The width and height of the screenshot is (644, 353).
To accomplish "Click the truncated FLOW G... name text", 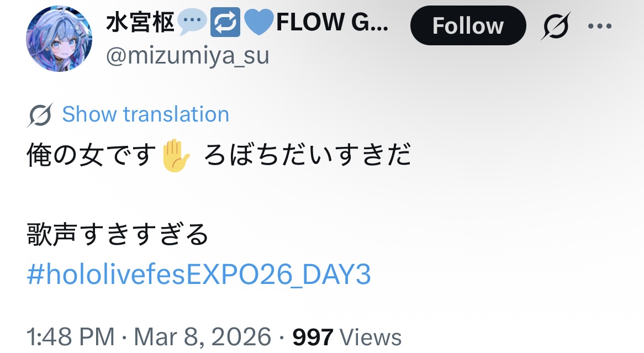I will (x=332, y=22).
